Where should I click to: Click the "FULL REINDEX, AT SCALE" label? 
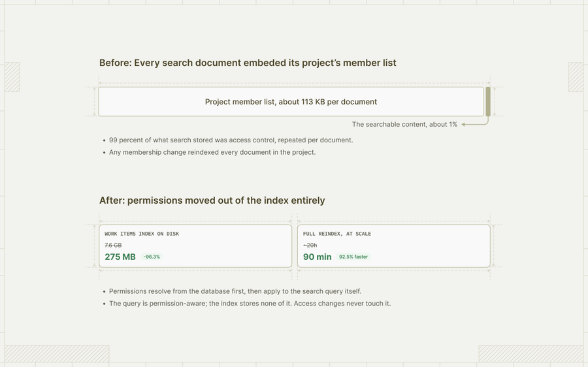[x=336, y=234]
